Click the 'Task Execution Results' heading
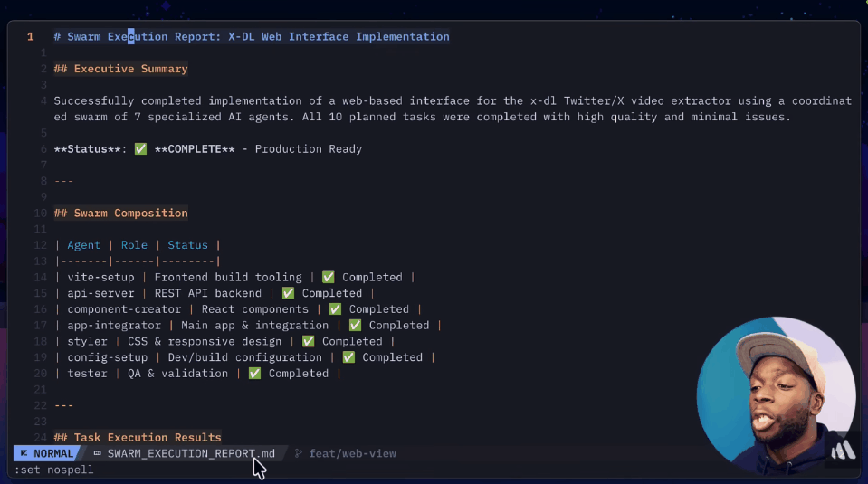Viewport: 868px width, 484px height. (147, 438)
